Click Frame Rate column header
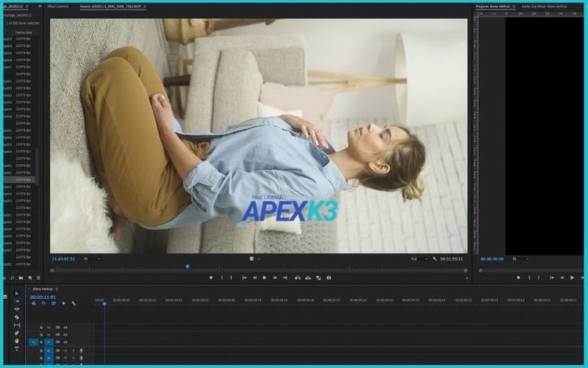This screenshot has height=368, width=588. [x=24, y=33]
